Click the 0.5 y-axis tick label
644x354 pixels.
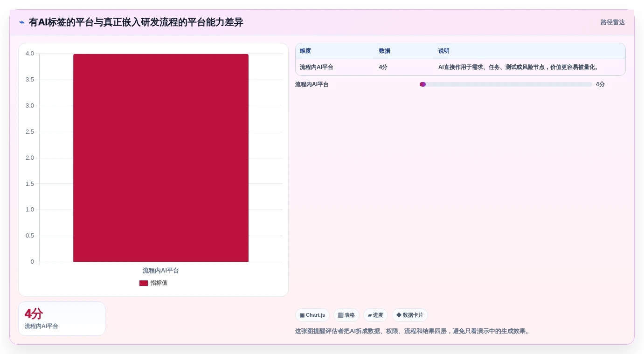tap(30, 236)
